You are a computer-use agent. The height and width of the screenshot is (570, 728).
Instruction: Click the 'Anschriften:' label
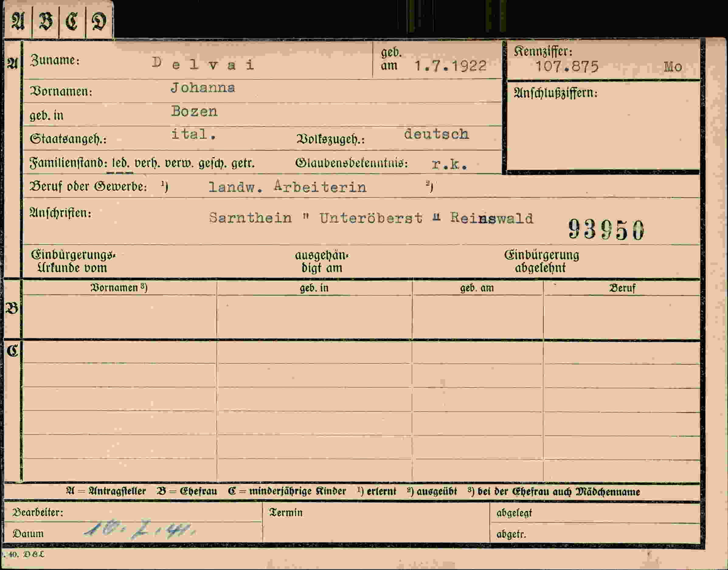click(61, 213)
